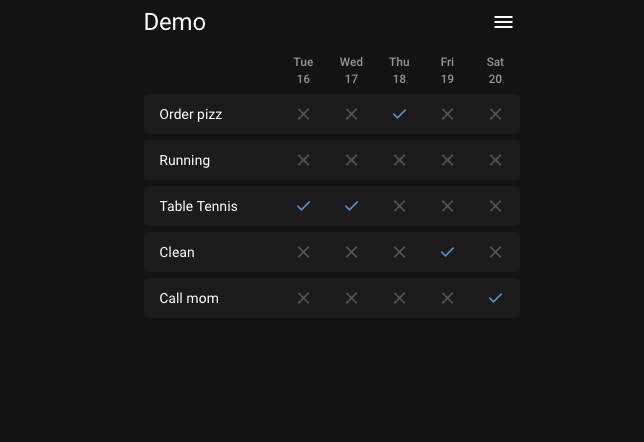Uncheck Call mom on Saturday 20
The image size is (644, 442).
pyautogui.click(x=495, y=298)
